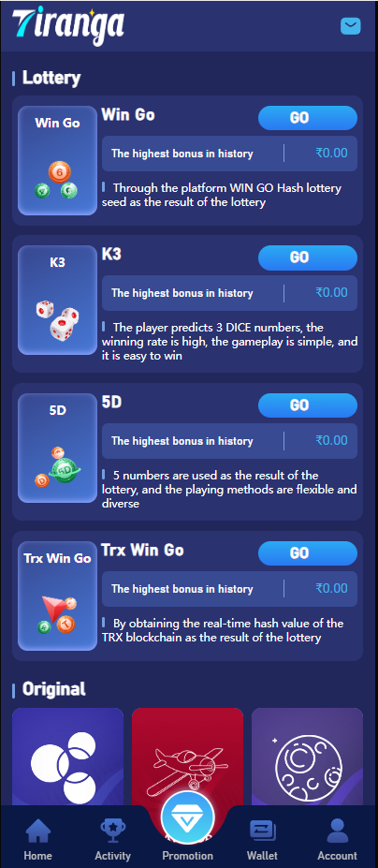Image resolution: width=378 pixels, height=868 pixels.
Task: Open the purple moon game card
Action: click(x=307, y=757)
